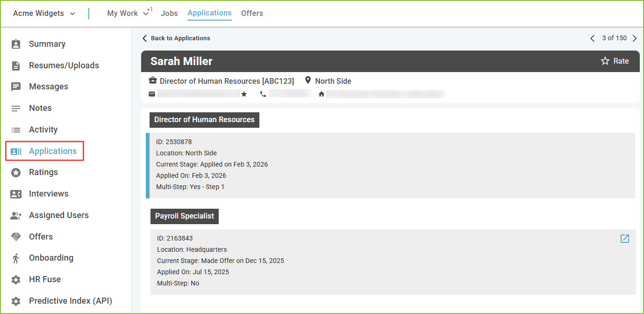Open the Acme Widgets company dropdown
This screenshot has width=644, height=314.
point(44,14)
